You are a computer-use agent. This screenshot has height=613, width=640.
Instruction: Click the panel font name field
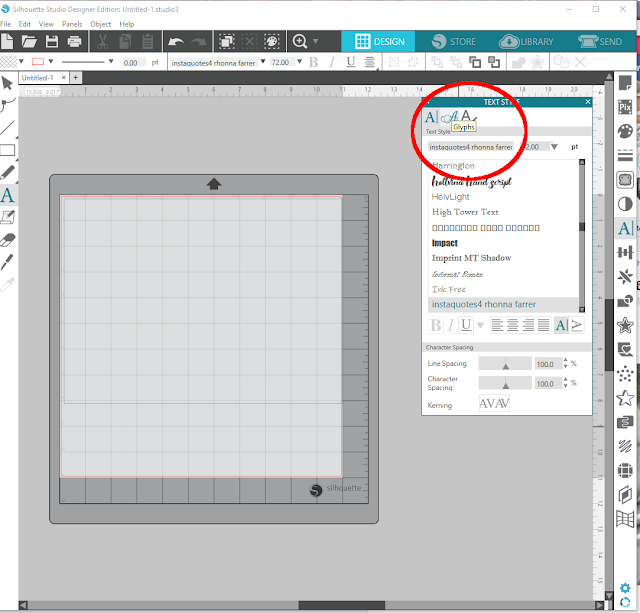(x=471, y=147)
